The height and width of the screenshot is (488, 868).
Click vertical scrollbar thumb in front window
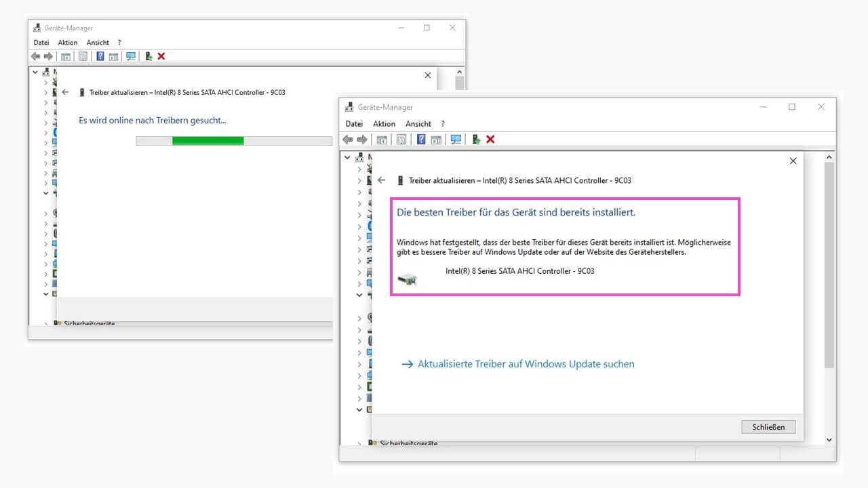[829, 264]
